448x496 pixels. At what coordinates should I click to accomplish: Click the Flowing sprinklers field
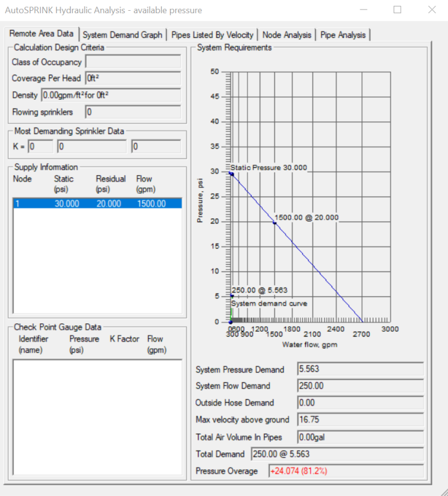coord(133,112)
